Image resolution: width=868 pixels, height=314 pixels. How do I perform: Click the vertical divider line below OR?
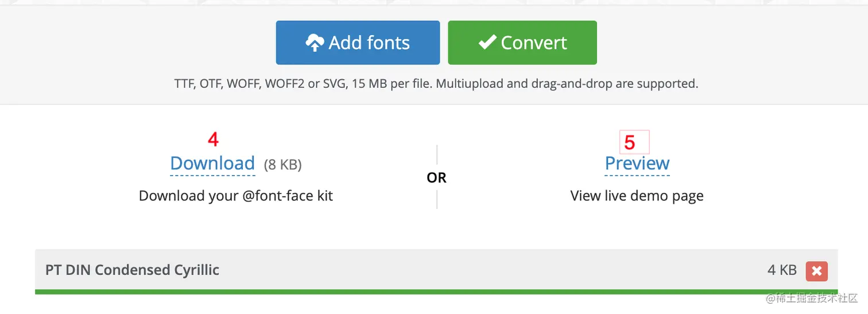coord(437,199)
